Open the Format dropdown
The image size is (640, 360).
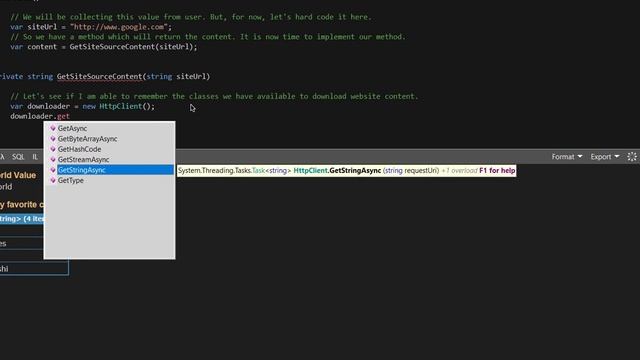click(x=567, y=157)
